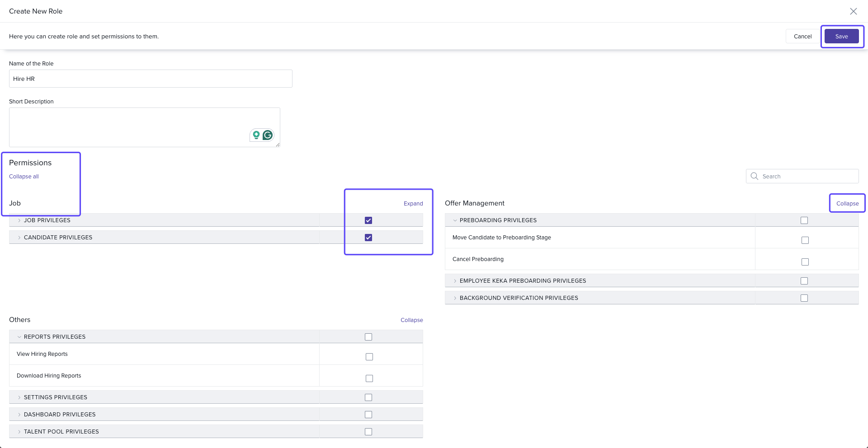
Task: Enable View Hiring Reports permission
Action: (369, 357)
